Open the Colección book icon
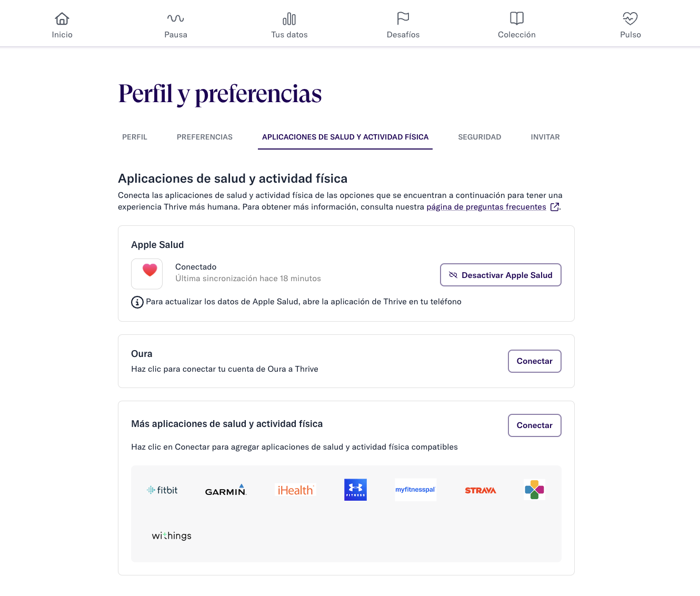Screen dimensions: 700x596 (517, 19)
